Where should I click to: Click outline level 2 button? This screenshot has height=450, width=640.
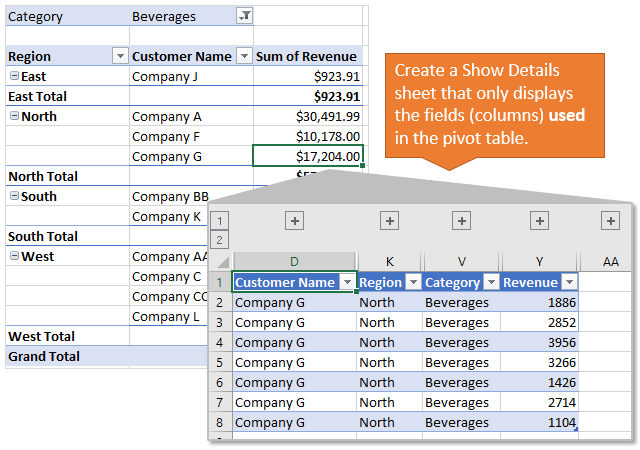tap(221, 240)
